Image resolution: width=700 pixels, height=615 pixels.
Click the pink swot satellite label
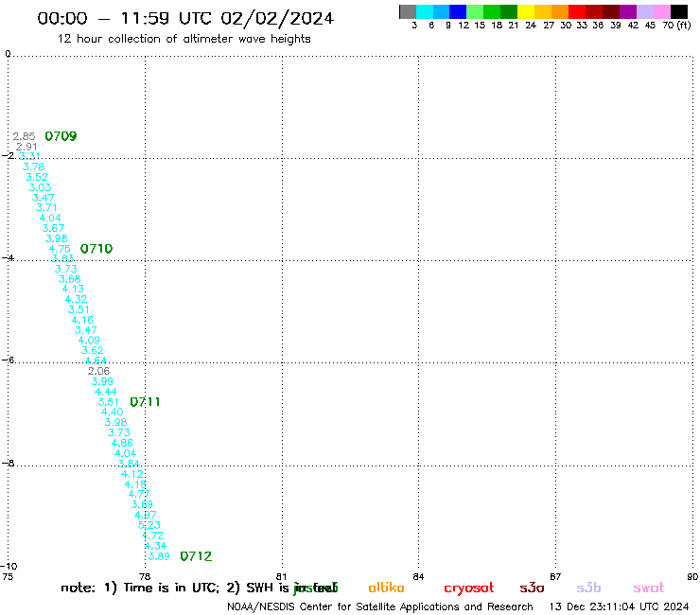click(x=649, y=588)
